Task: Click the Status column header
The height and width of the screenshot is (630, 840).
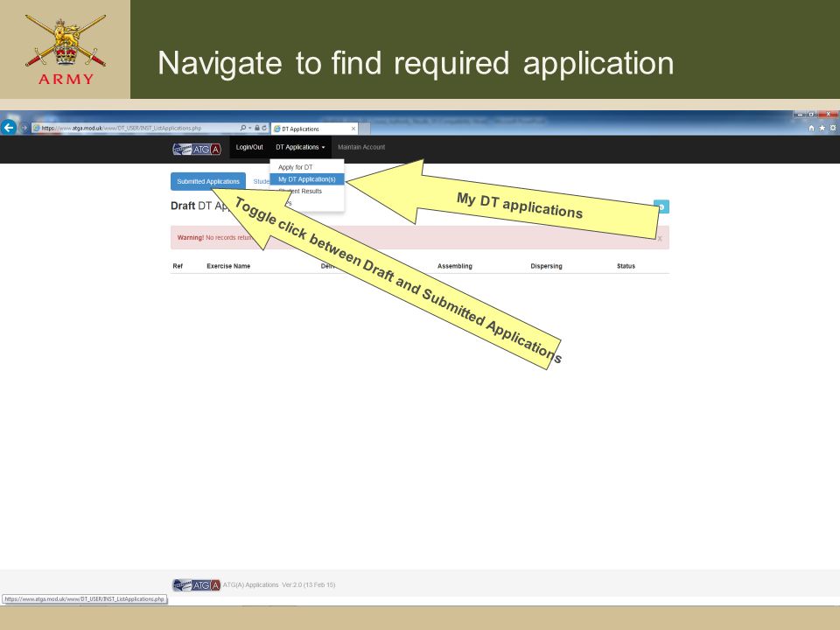Action: [x=626, y=266]
